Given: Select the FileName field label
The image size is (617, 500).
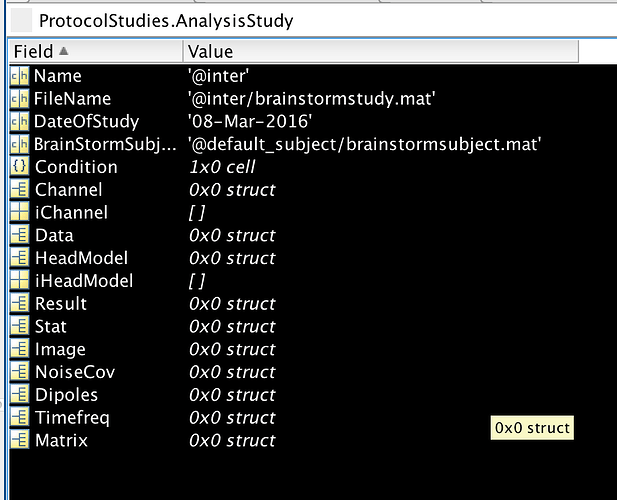Looking at the screenshot, I should [x=72, y=99].
